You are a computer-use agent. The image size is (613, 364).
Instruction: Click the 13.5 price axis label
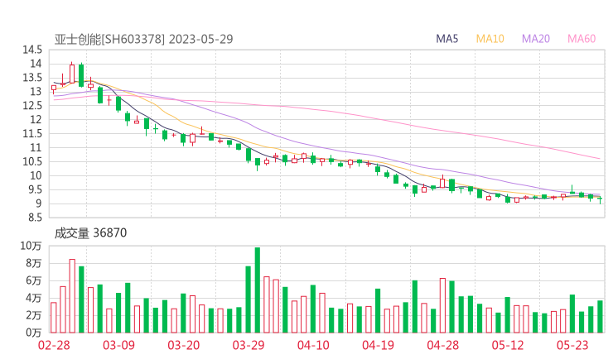coord(32,78)
